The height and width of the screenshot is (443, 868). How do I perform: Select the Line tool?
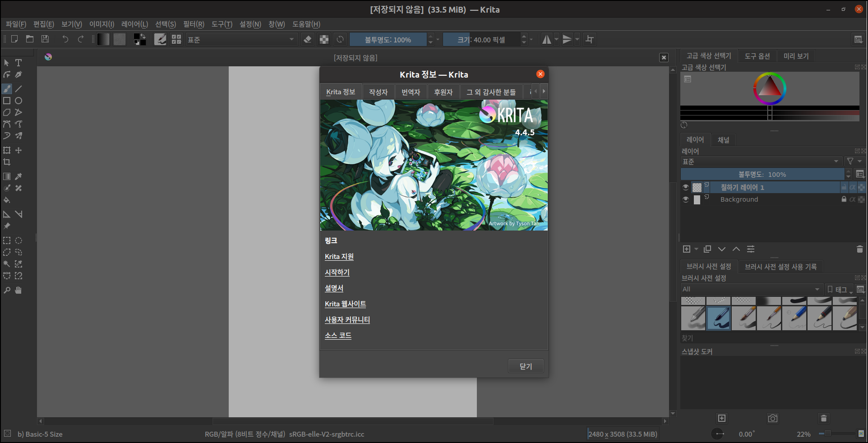pos(18,89)
